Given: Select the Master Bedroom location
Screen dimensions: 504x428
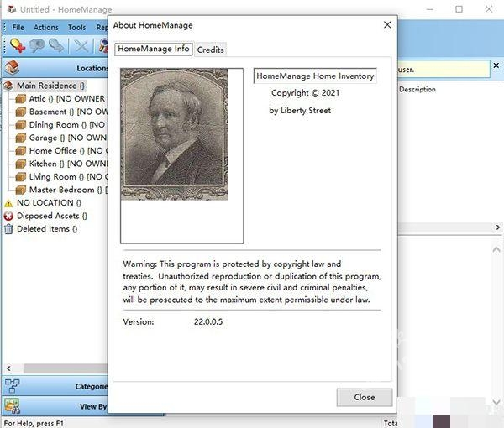Looking at the screenshot, I should coord(69,190).
